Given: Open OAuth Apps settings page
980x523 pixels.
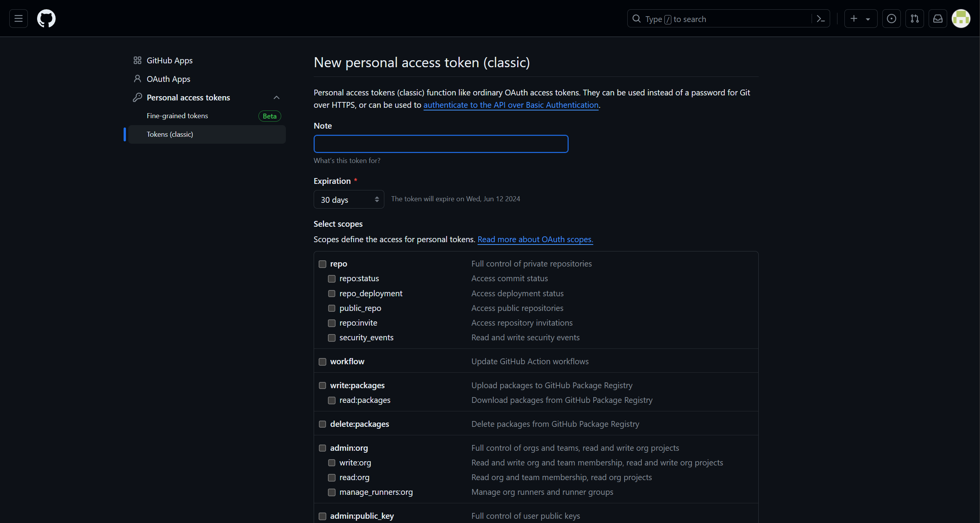Looking at the screenshot, I should [168, 79].
